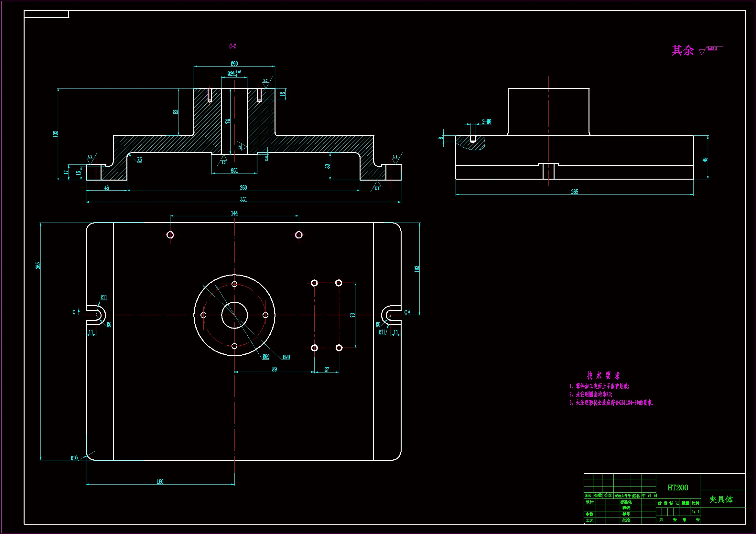Click the HT200 material cell

point(678,487)
